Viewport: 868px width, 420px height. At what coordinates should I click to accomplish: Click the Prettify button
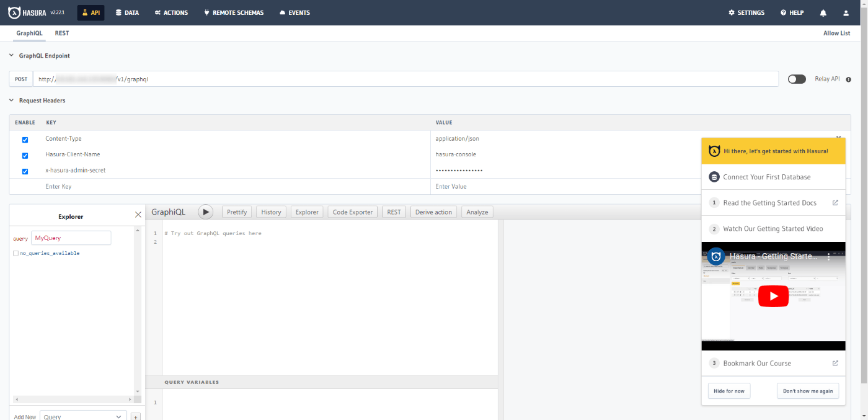[x=237, y=212]
